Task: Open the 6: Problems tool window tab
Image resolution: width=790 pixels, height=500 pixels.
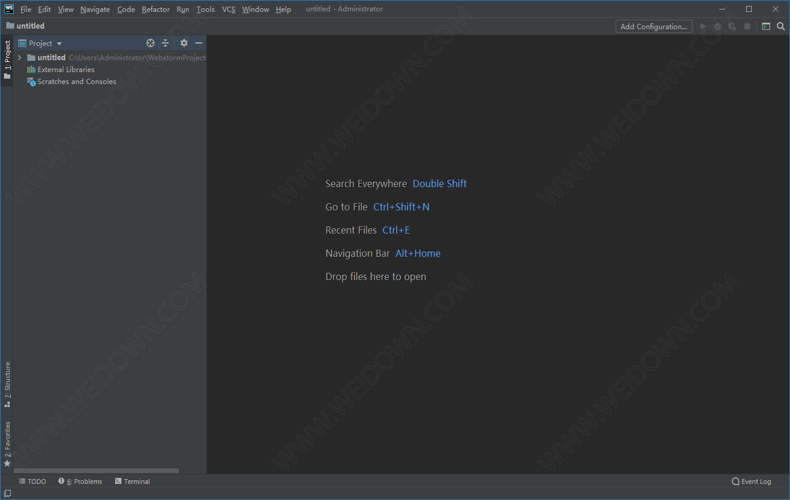Action: click(x=80, y=481)
